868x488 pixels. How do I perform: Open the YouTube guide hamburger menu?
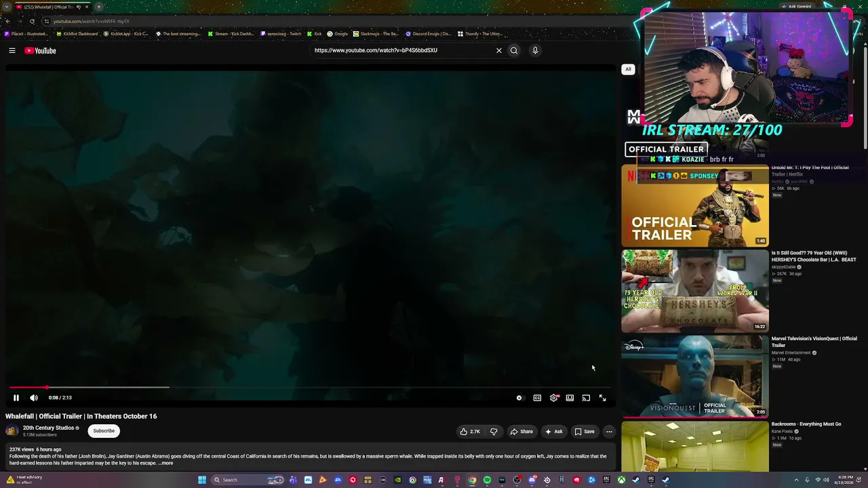(12, 51)
